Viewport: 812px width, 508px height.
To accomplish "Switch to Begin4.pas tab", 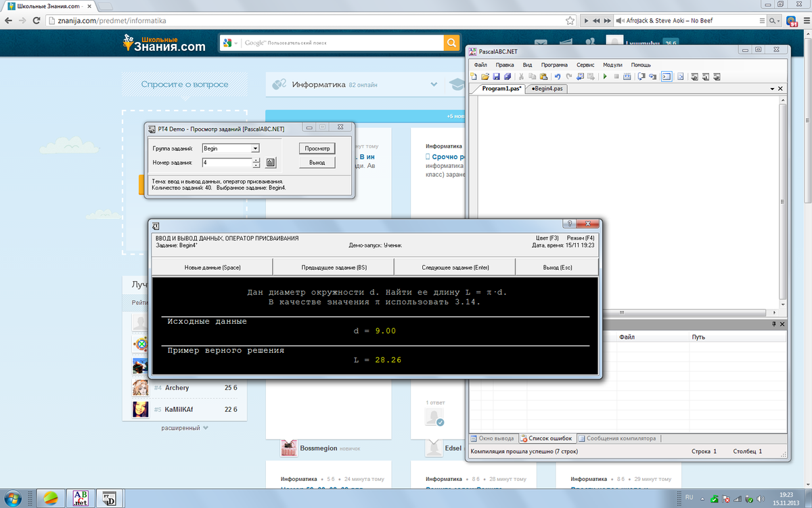I will [x=547, y=89].
